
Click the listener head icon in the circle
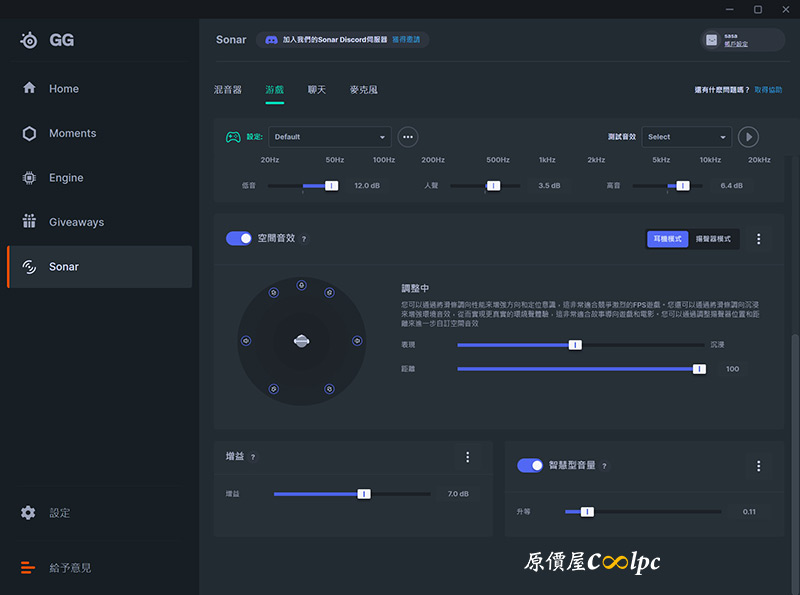302,341
